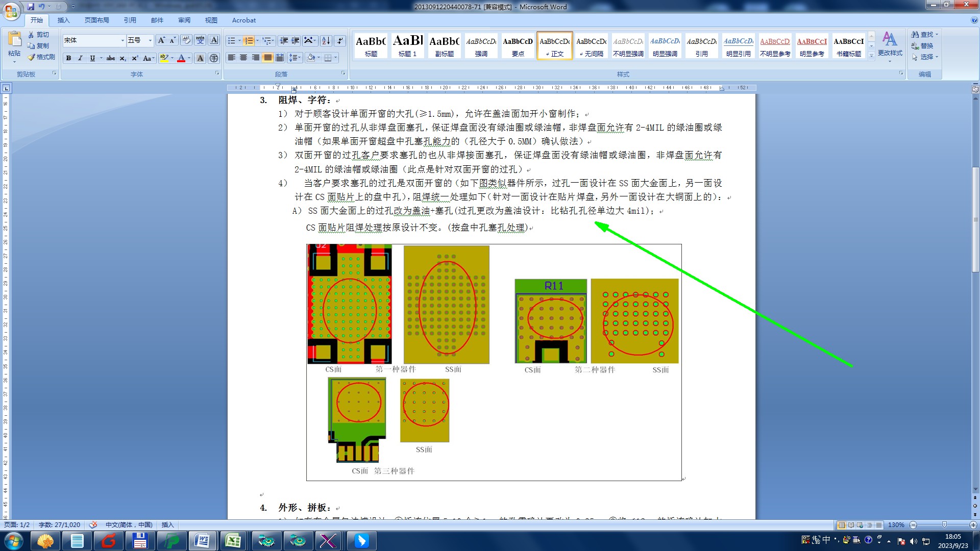Open the font size 五号 dropdown
This screenshot has width=980, height=551.
(x=150, y=40)
